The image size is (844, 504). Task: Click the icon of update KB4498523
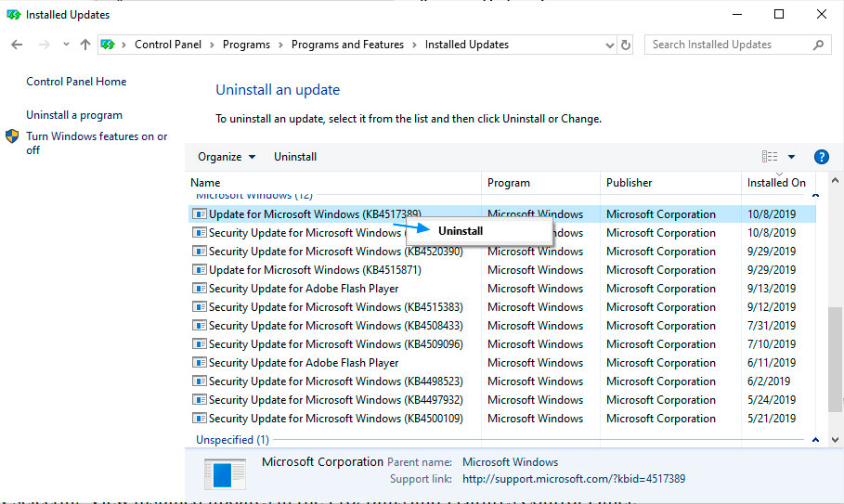(199, 381)
